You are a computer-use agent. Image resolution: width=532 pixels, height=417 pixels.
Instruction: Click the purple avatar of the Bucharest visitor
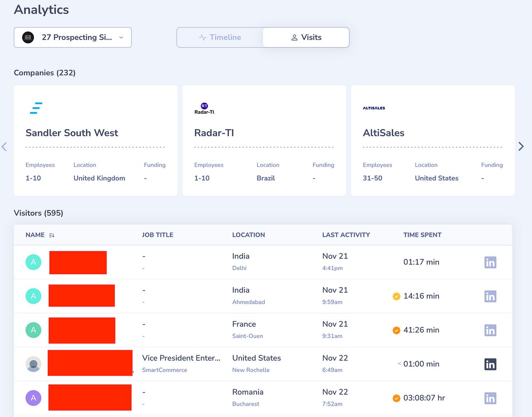pos(33,398)
